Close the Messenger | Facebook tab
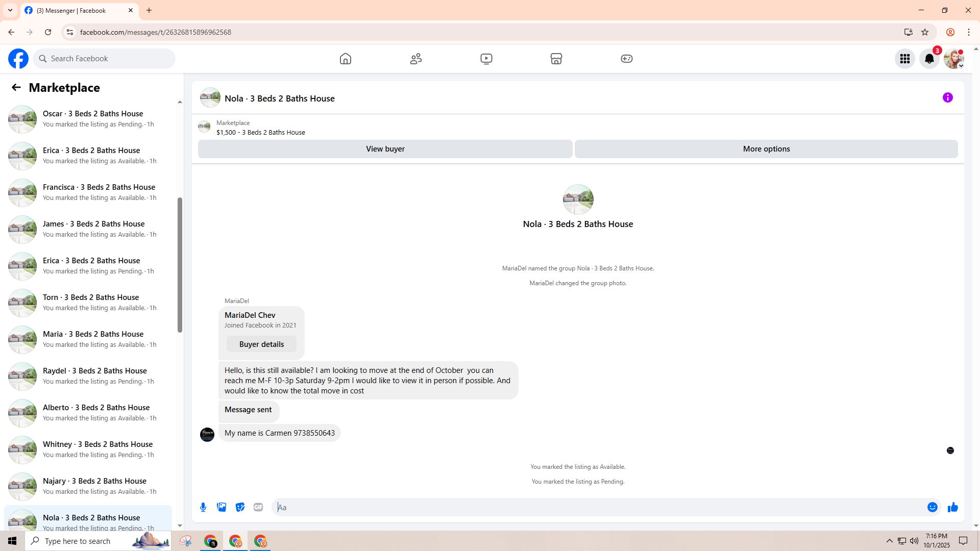Image resolution: width=980 pixels, height=551 pixels. pyautogui.click(x=131, y=10)
